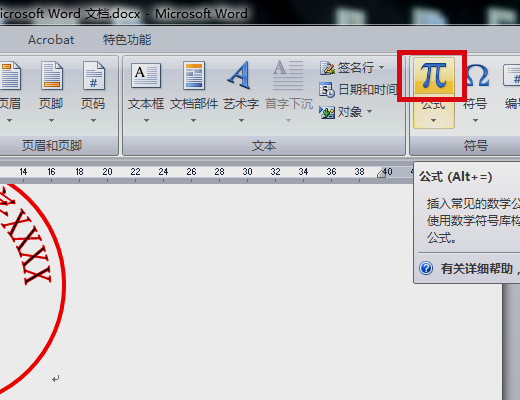Expand the Equation (公式) dropdown arrow
520x400 pixels.
[433, 120]
